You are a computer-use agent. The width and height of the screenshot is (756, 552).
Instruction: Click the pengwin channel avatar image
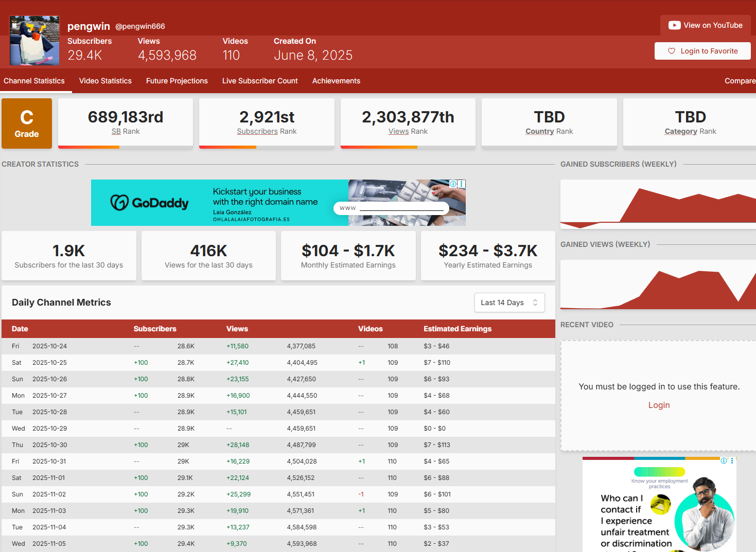[34, 41]
